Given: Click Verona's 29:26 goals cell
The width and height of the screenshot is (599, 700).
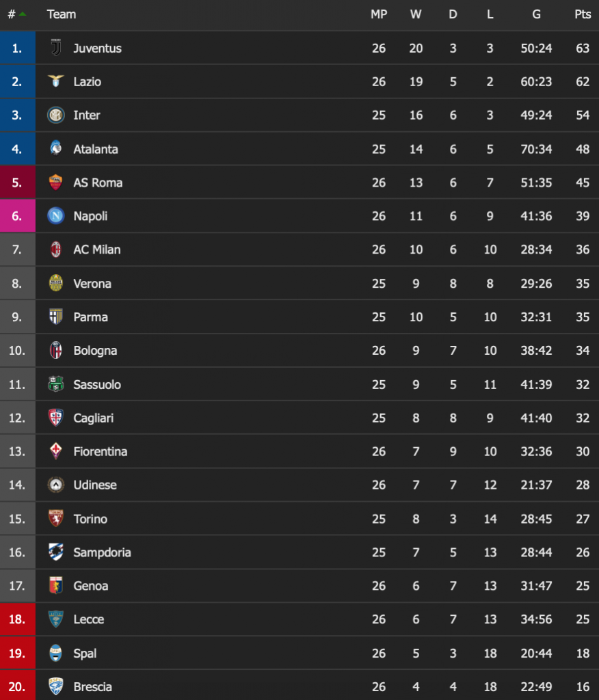Looking at the screenshot, I should tap(536, 284).
